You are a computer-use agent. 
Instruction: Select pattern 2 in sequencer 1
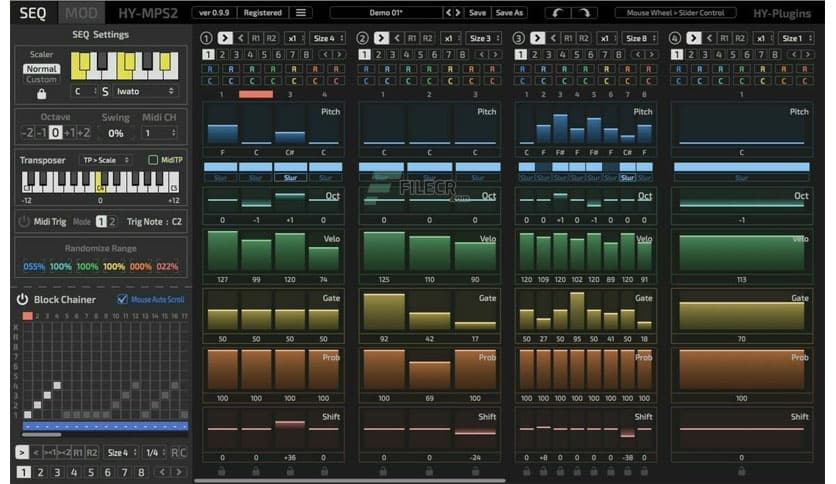click(222, 54)
